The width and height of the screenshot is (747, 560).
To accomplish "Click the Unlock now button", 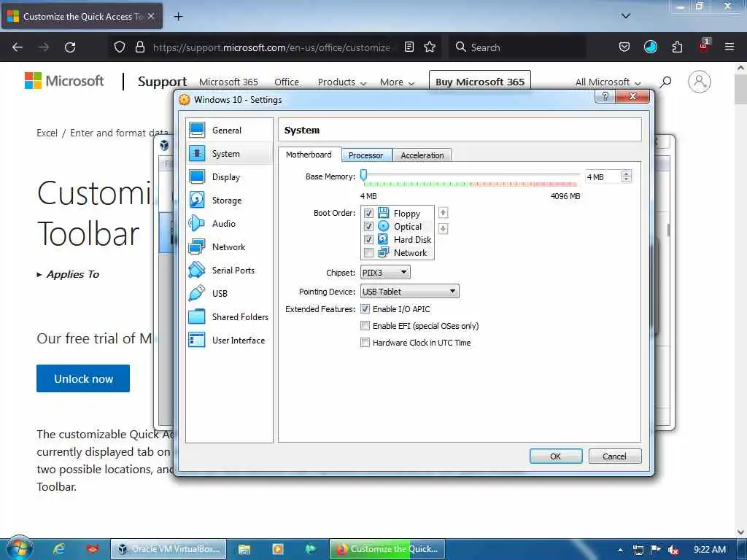I will 83,378.
